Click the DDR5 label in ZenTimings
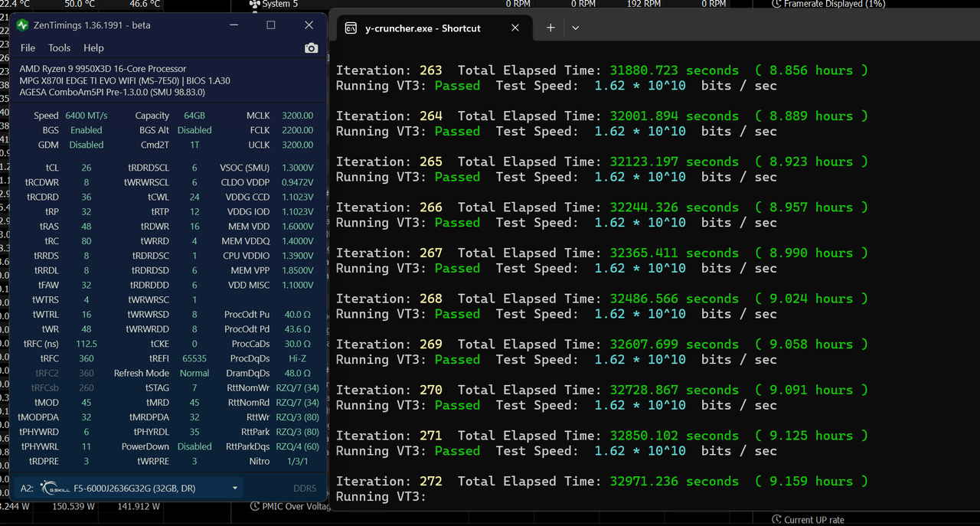Image resolution: width=980 pixels, height=526 pixels. click(305, 488)
